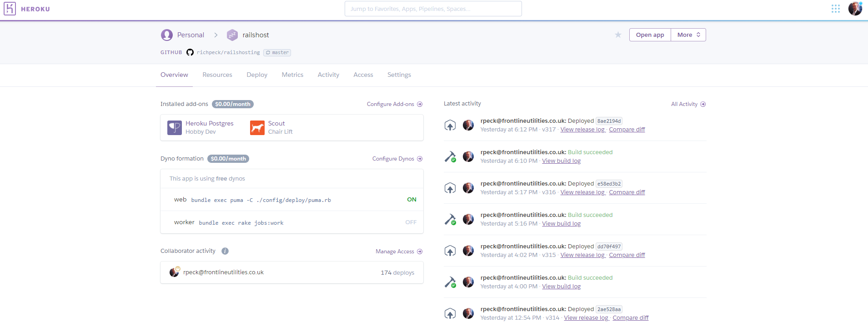
Task: View release log for v316
Action: tap(583, 192)
